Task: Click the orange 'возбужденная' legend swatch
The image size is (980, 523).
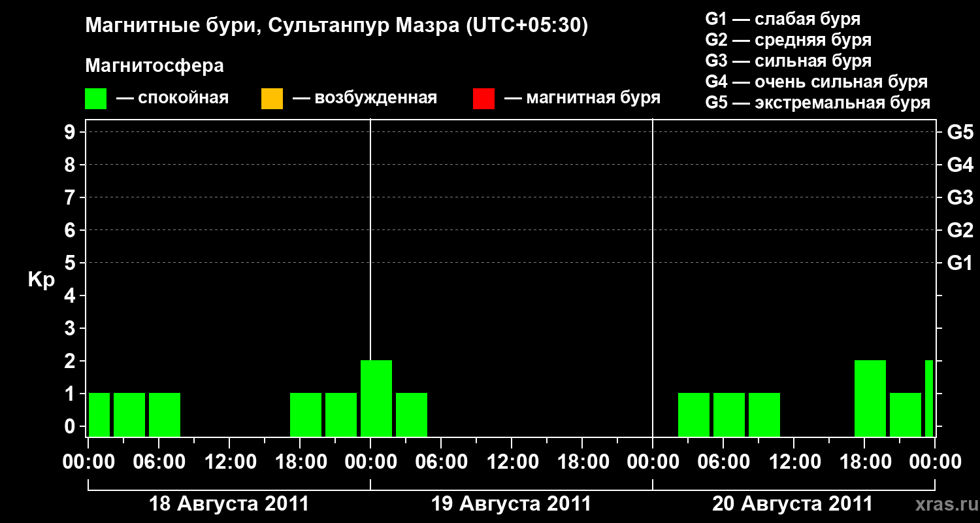Action: click(x=272, y=99)
